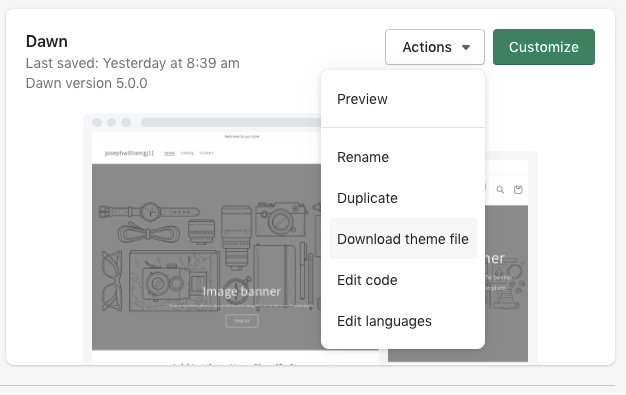Click the first browser dot in preview mockup
Viewport: 626px width, 395px height.
coord(97,122)
